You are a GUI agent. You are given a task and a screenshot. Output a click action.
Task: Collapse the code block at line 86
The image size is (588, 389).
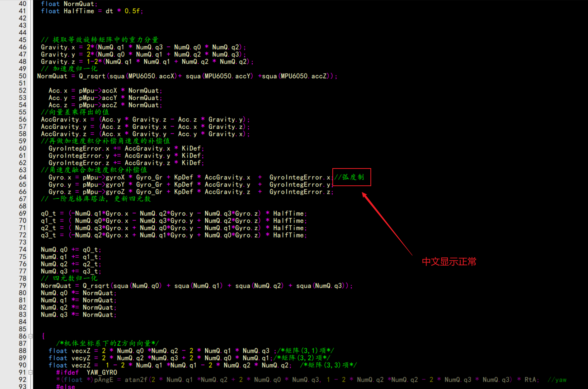tap(30, 336)
